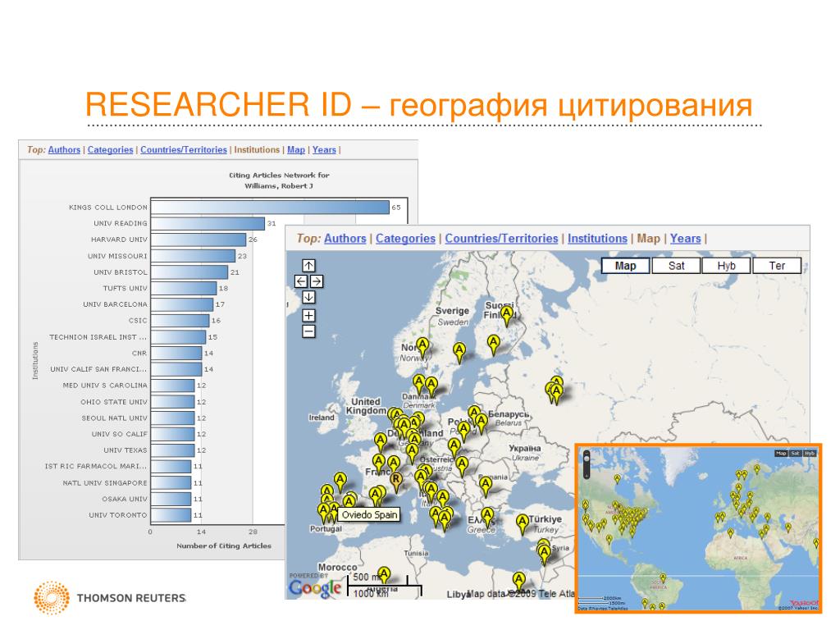
Task: Click the CSIC bar
Action: [x=180, y=321]
